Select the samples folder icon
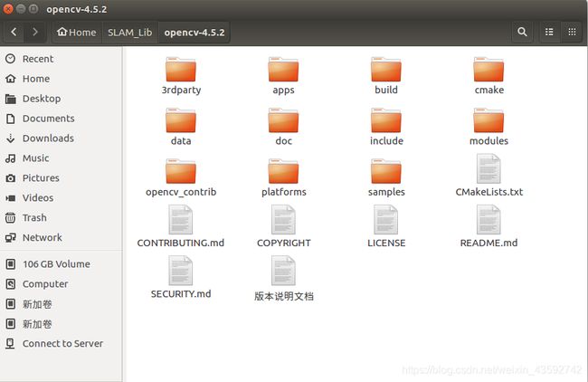 coord(386,171)
